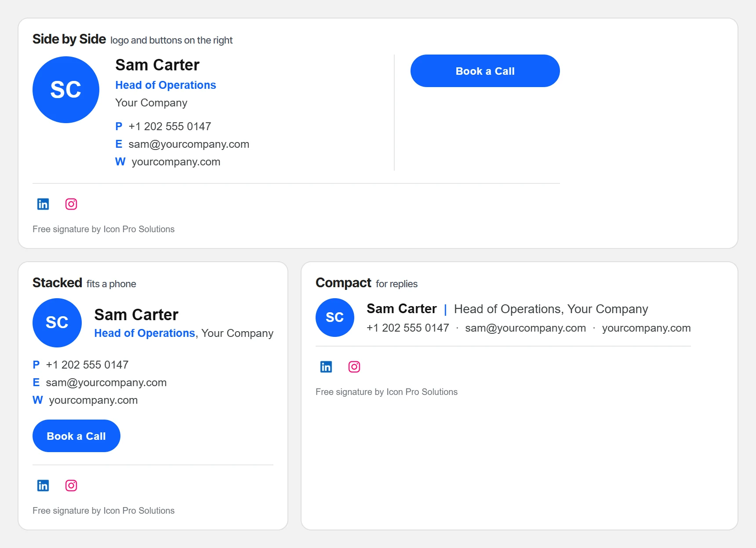
Task: Click Sam Carter name in Stacked card
Action: coord(136,315)
